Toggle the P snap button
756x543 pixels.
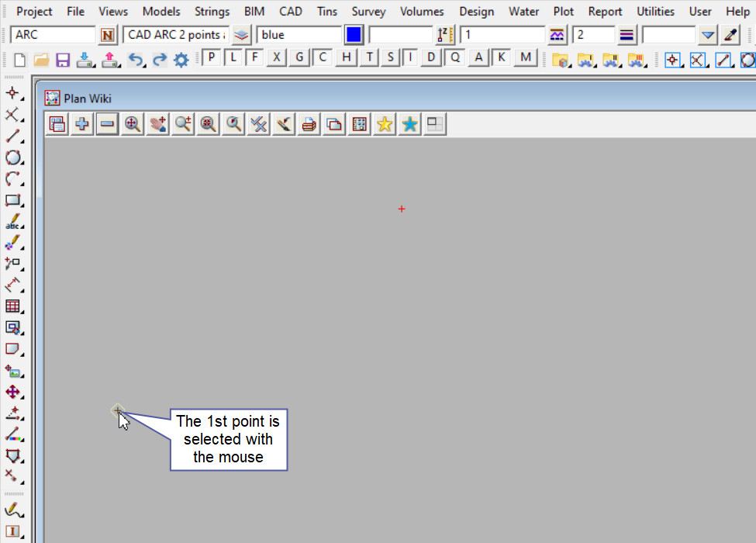(212, 57)
